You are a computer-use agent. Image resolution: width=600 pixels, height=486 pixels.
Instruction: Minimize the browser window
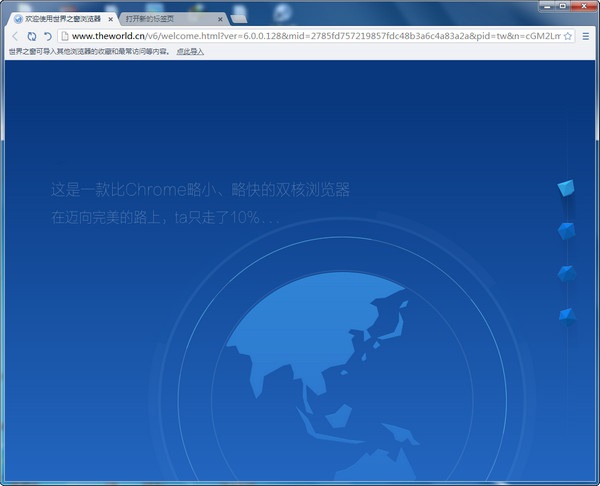coord(547,6)
